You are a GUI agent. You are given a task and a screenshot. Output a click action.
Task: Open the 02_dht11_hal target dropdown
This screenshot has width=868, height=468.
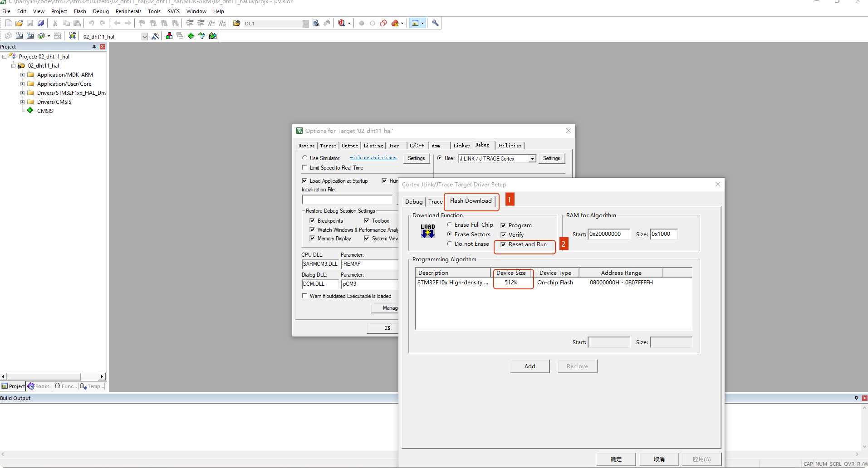pyautogui.click(x=144, y=36)
